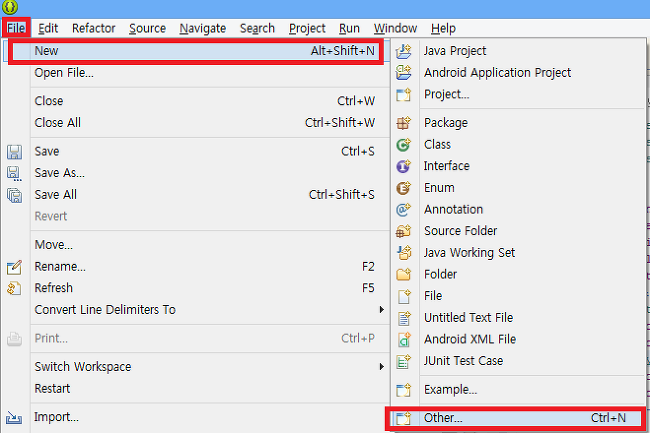Click the Java Project icon
Viewport: 650px width, 433px height.
[403, 51]
